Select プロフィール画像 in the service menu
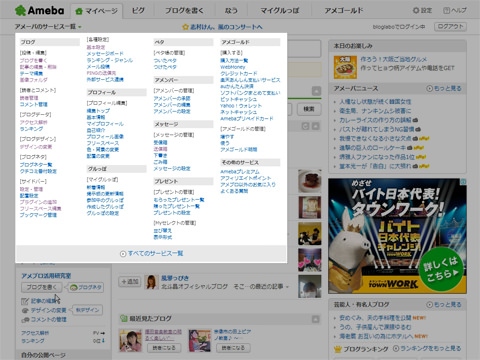This screenshot has height=360, width=480. 105,137
